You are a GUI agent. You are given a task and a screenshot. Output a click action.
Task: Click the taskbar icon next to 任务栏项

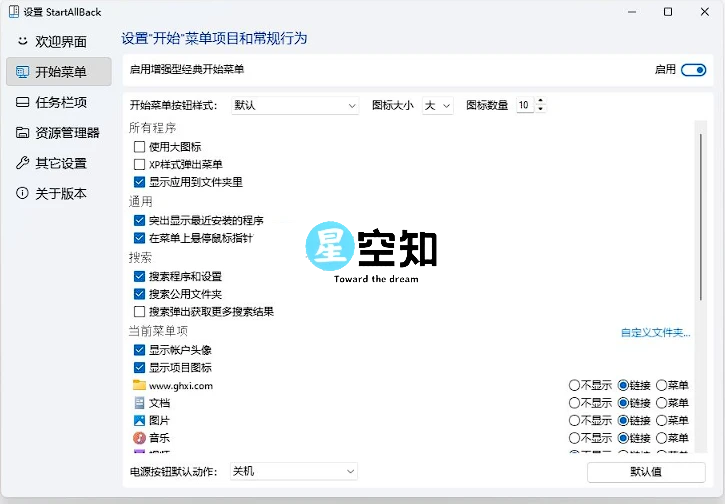pyautogui.click(x=23, y=102)
